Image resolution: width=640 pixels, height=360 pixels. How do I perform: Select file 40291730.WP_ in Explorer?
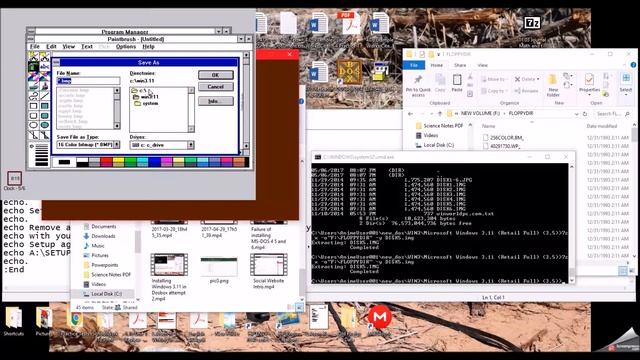(x=501, y=146)
